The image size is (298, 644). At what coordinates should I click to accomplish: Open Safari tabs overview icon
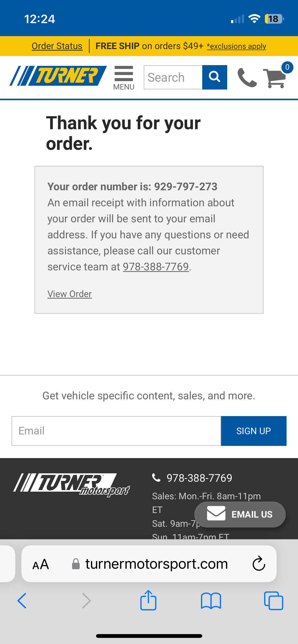(274, 601)
